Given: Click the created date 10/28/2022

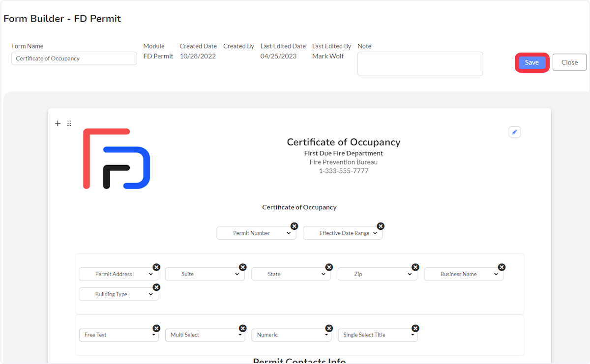Looking at the screenshot, I should (x=198, y=56).
